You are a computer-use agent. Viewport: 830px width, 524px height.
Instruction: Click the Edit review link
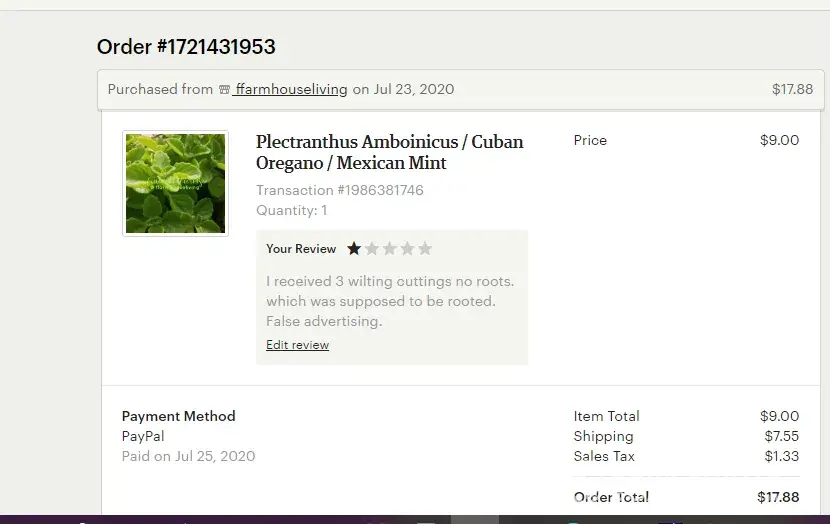click(x=297, y=345)
